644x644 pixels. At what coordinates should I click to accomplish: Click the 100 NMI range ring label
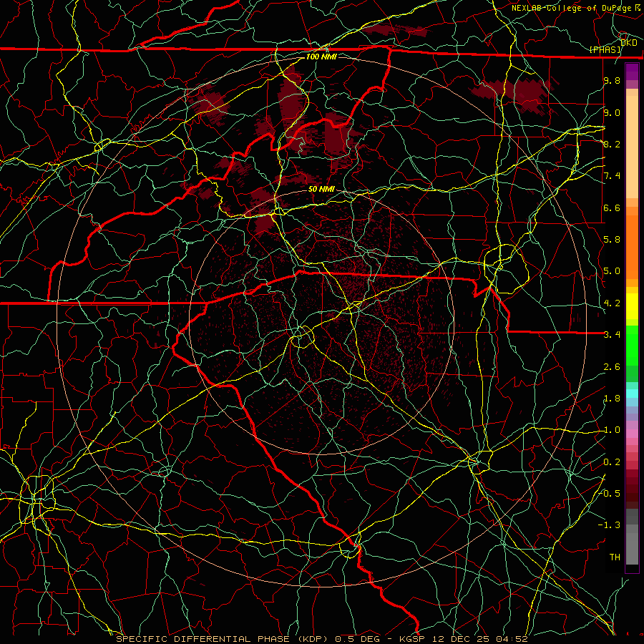tap(321, 57)
